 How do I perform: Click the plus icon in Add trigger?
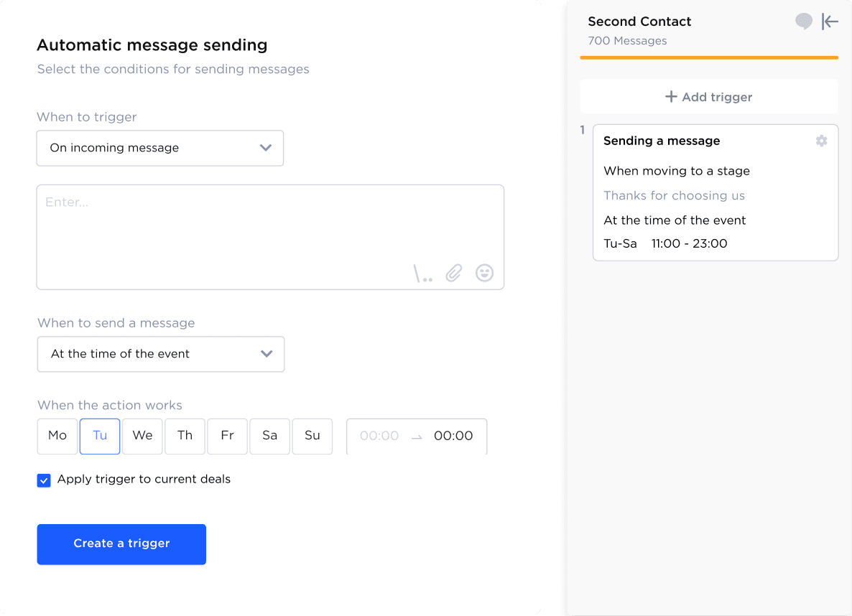(x=672, y=96)
